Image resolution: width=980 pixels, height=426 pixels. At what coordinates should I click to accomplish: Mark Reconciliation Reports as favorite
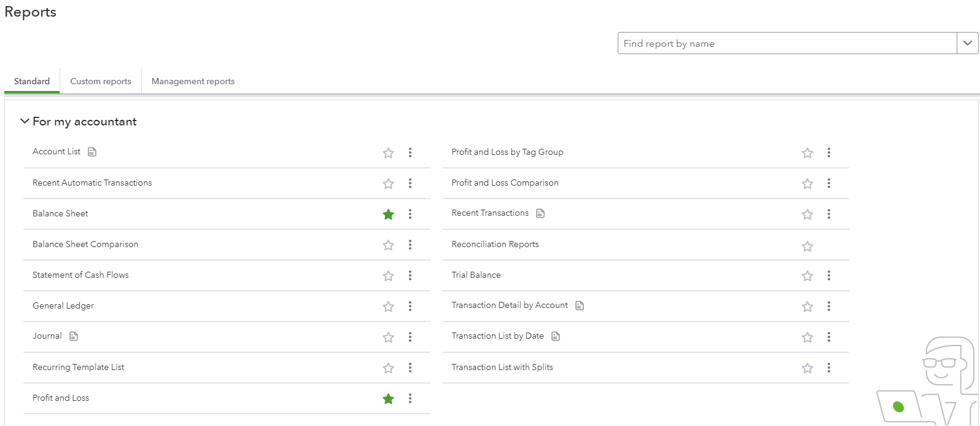coord(807,247)
